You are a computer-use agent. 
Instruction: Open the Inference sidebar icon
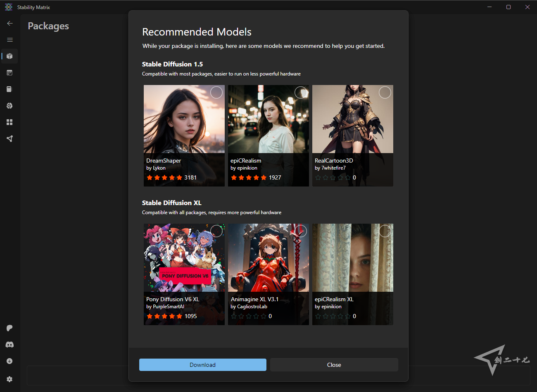coord(10,73)
